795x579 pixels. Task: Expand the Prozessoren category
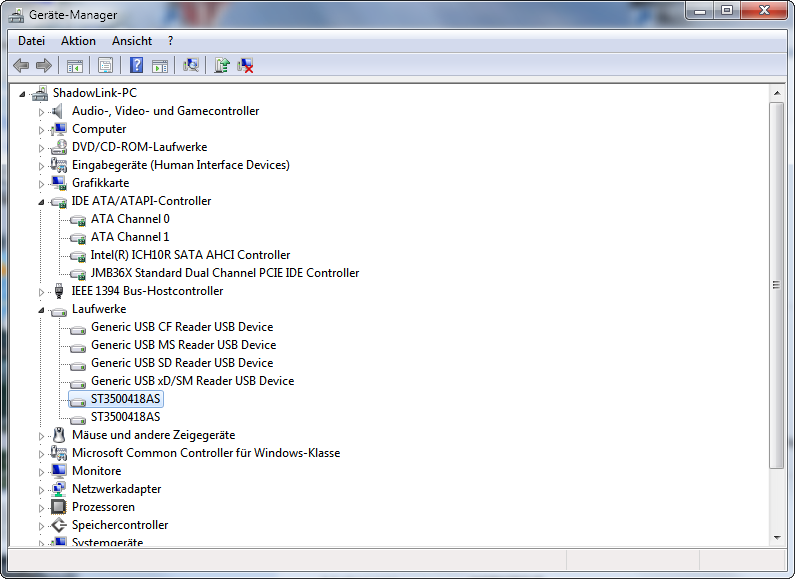click(41, 508)
